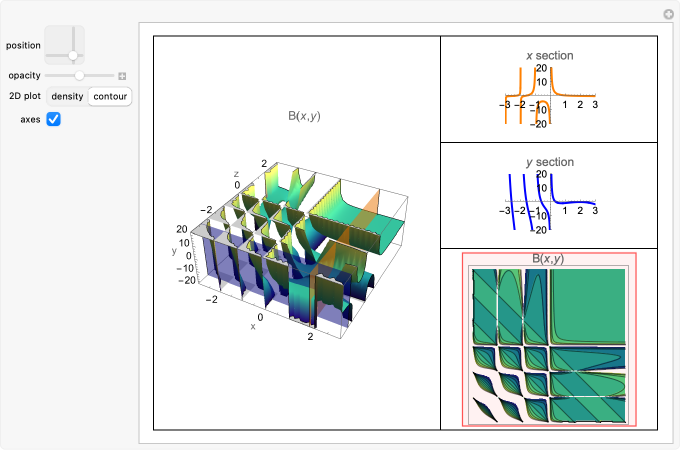This screenshot has height=451, width=680.
Task: Click the position 2D slider knob
Action: 72,55
